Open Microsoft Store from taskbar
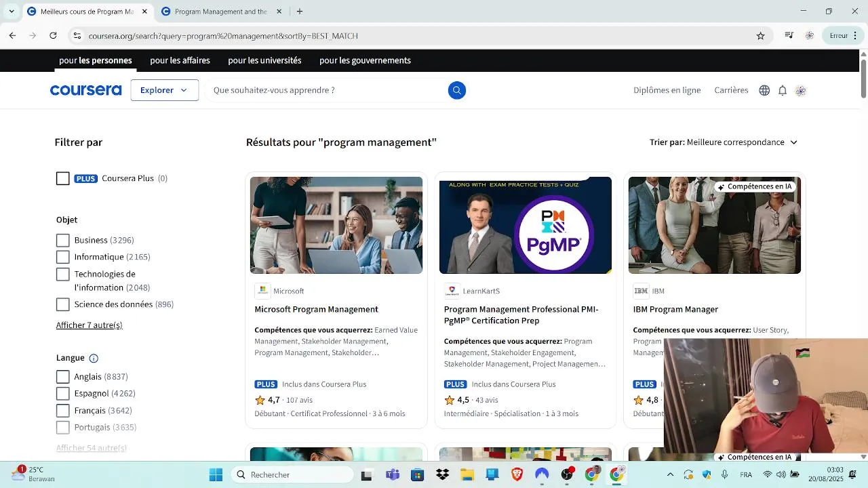Viewport: 868px width, 488px height. pos(418,475)
